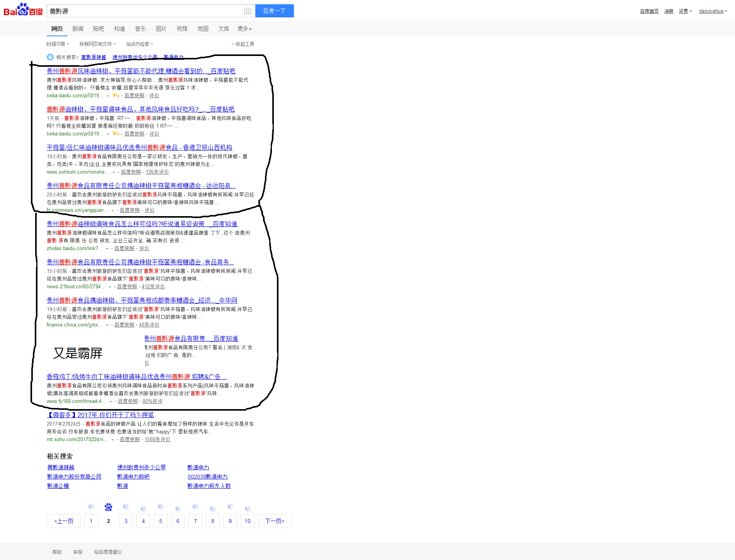Go to results page 10
The width and height of the screenshot is (735, 560).
(248, 521)
